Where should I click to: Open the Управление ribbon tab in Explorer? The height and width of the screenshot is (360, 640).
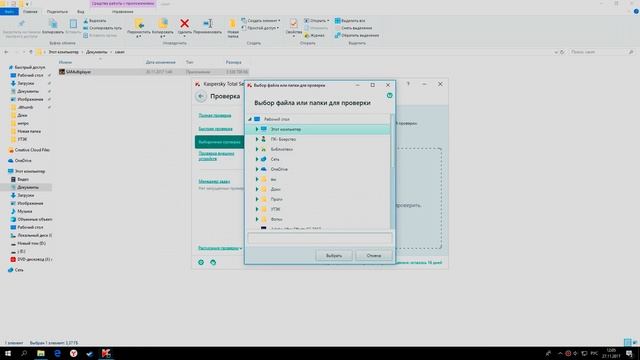tap(122, 12)
